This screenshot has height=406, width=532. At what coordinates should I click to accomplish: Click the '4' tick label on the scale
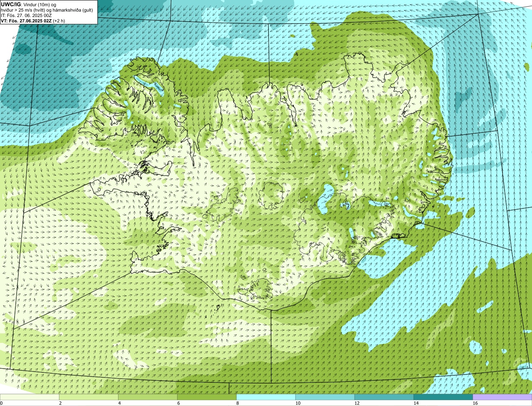pyautogui.click(x=119, y=403)
